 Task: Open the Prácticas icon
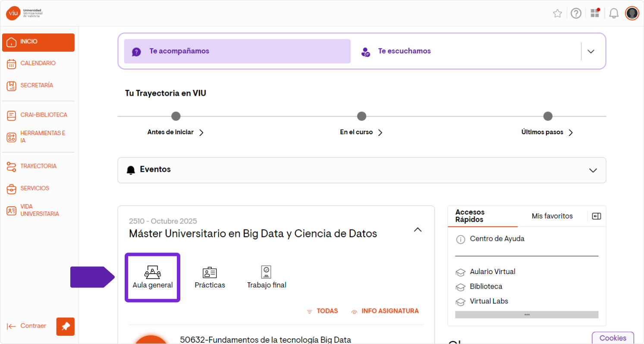tap(210, 278)
